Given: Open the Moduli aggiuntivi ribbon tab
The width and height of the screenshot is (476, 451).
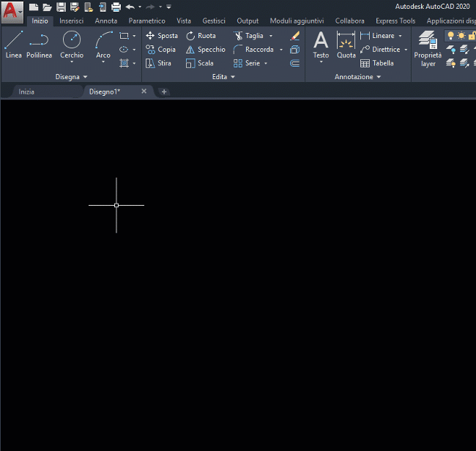Looking at the screenshot, I should (x=297, y=21).
